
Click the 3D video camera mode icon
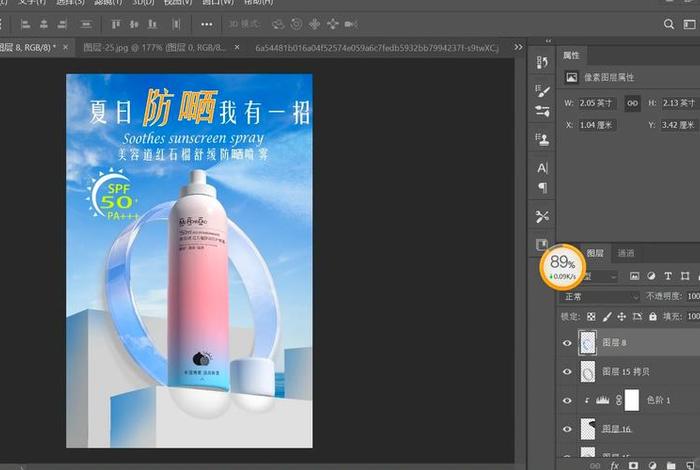pos(351,24)
